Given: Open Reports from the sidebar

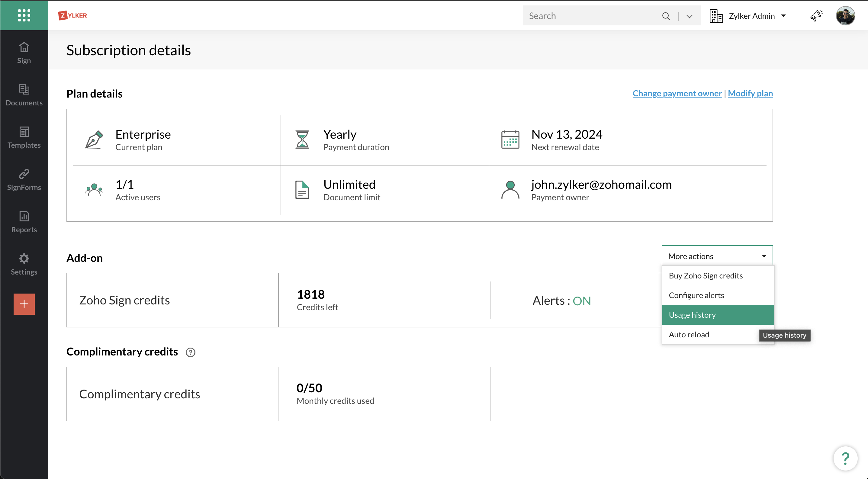Looking at the screenshot, I should pyautogui.click(x=24, y=222).
